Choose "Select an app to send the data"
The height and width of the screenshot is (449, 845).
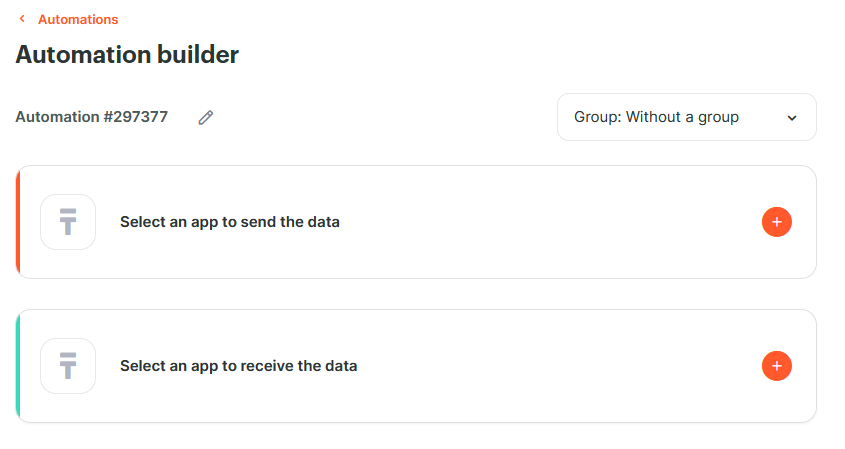click(x=230, y=222)
